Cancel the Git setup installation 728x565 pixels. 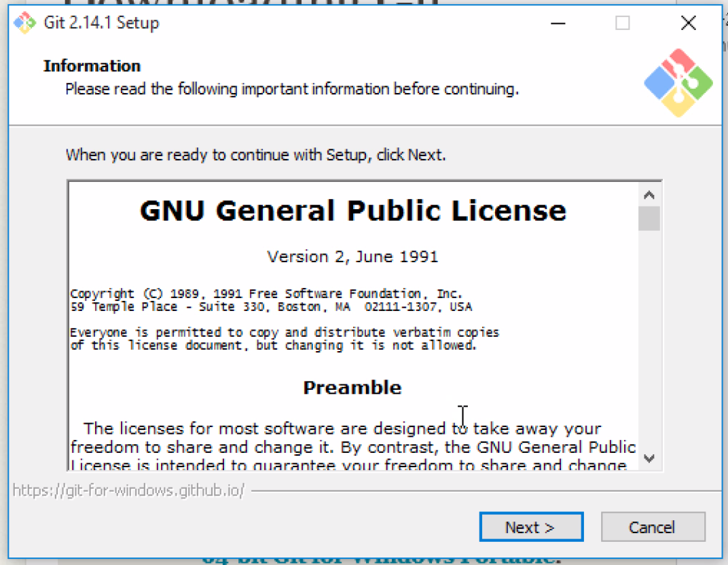(653, 527)
